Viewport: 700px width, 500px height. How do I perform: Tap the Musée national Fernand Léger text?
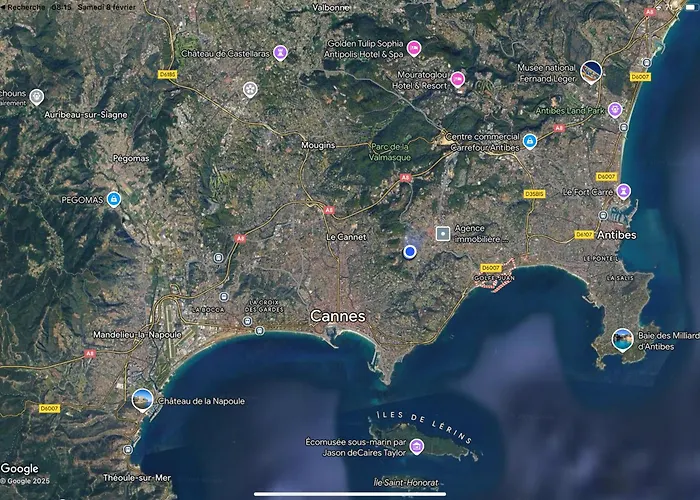click(547, 73)
